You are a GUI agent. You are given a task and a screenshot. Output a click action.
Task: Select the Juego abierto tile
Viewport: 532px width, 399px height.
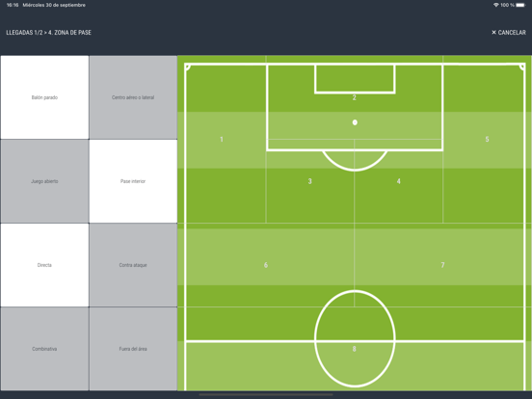coord(44,181)
